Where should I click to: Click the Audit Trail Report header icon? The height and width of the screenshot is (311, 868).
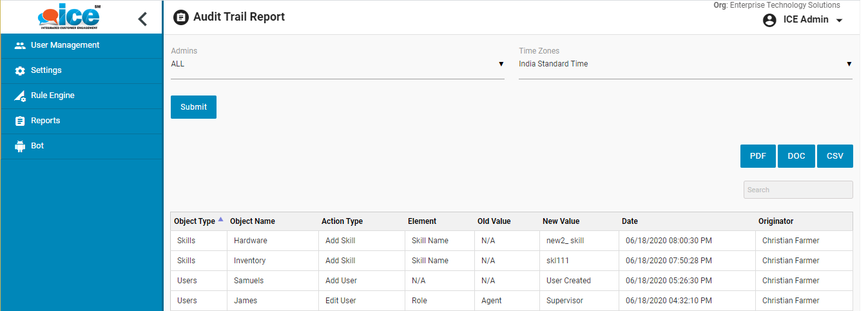181,17
